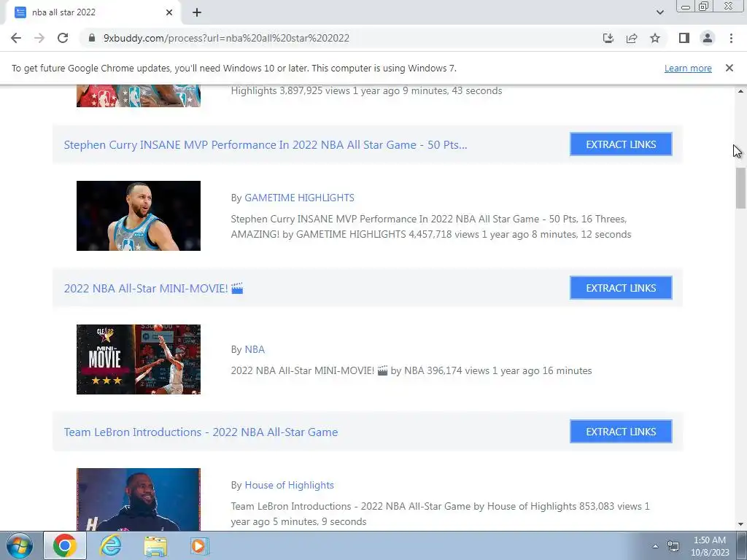747x560 pixels.
Task: Open 2022 NBA All-Star MINI-MOVIE title link
Action: pyautogui.click(x=153, y=289)
